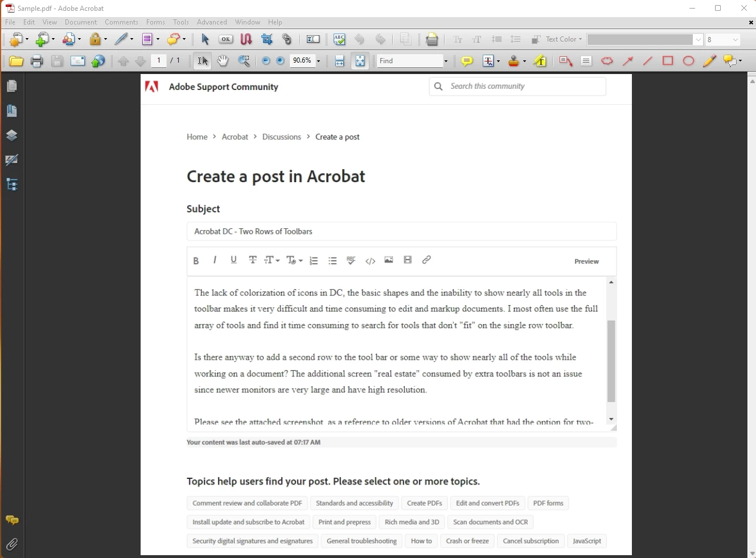756x558 pixels.
Task: Switch to fit width scrolling view
Action: pyautogui.click(x=340, y=61)
